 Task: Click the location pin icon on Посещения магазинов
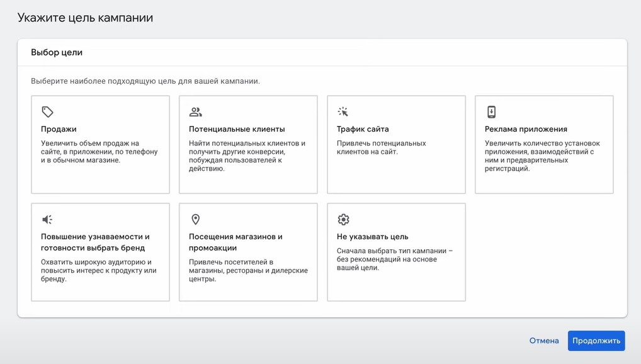pos(196,219)
